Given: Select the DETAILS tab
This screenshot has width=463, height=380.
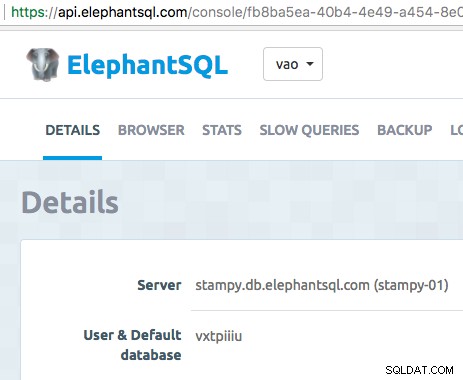Looking at the screenshot, I should (73, 130).
